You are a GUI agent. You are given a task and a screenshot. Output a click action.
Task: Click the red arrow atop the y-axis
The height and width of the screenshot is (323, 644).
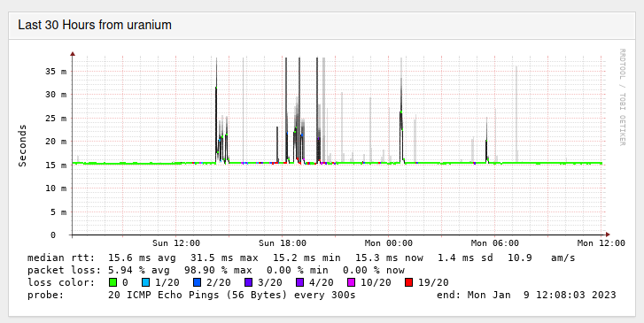coord(73,54)
